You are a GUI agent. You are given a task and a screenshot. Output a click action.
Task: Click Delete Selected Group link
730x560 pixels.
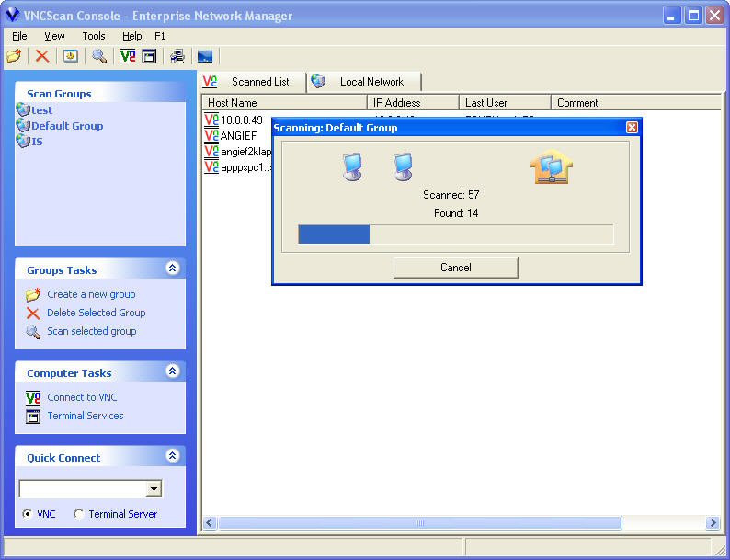point(97,313)
